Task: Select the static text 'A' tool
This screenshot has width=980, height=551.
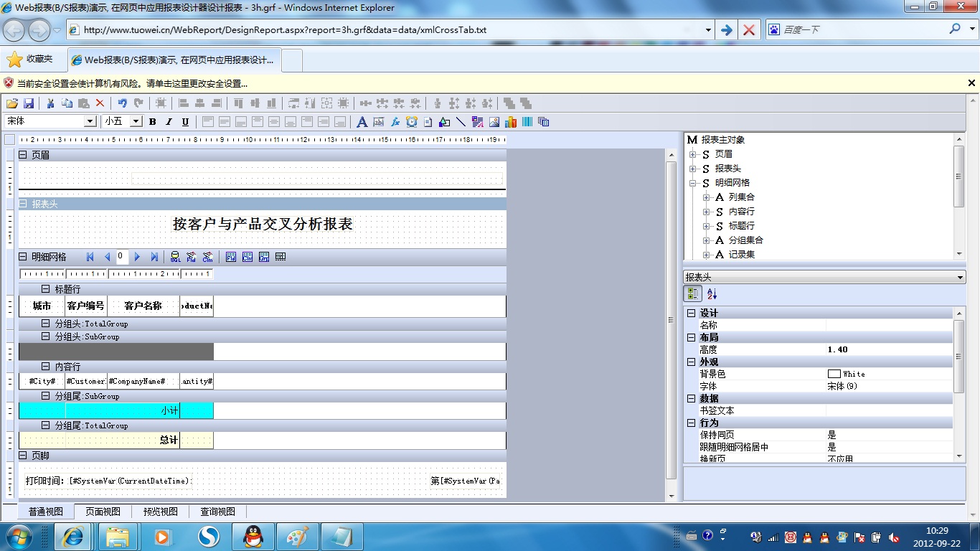Action: point(362,122)
